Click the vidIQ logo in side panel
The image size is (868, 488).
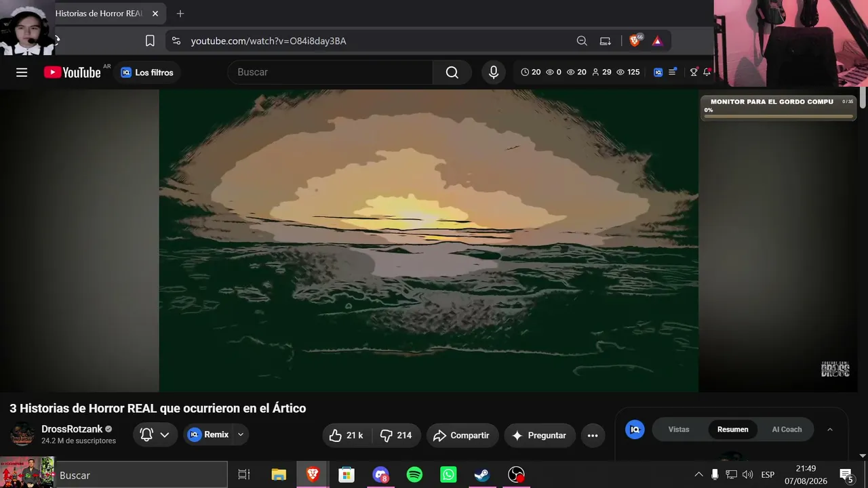635,429
